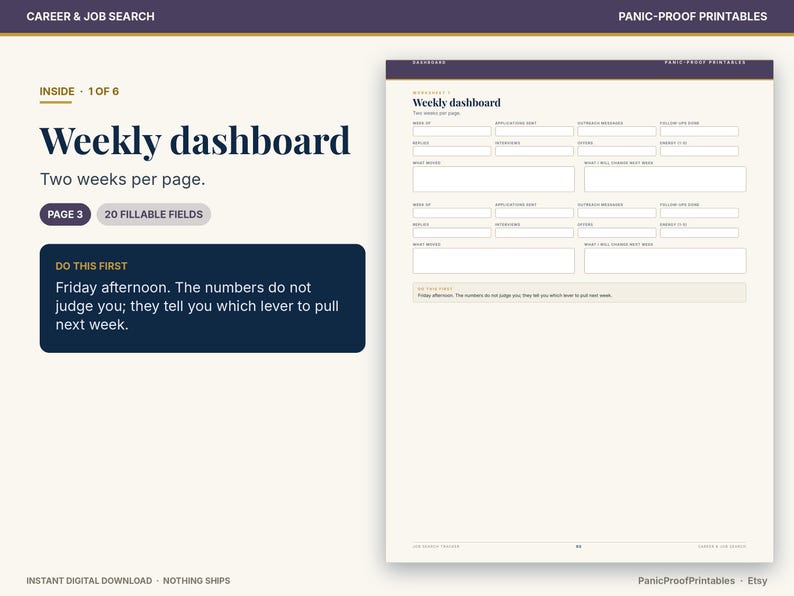Click the small tip box on preview page
This screenshot has width=794, height=596.
[x=579, y=292]
